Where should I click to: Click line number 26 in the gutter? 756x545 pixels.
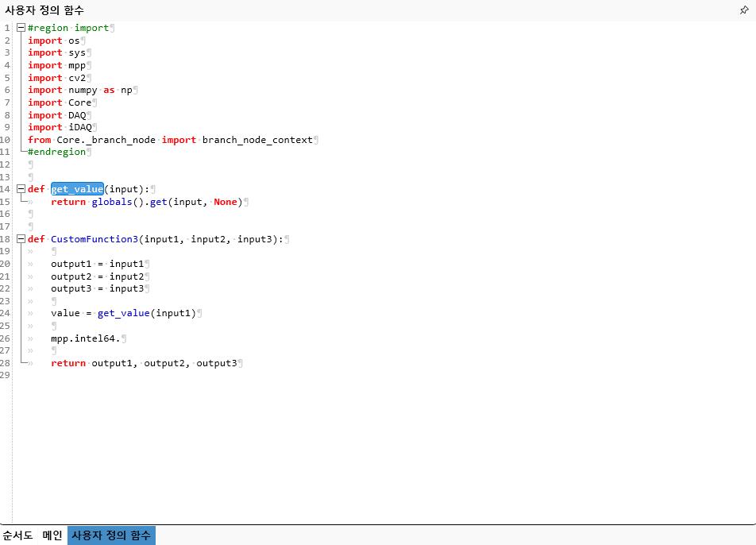click(6, 338)
